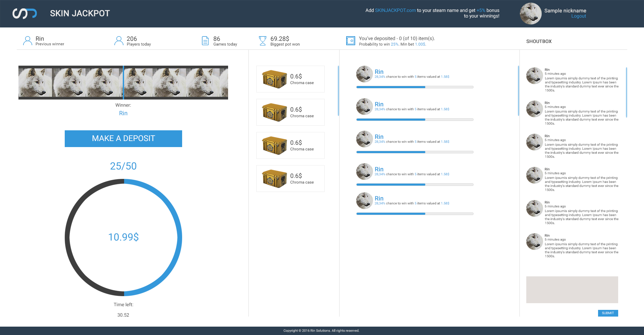Viewport: 644px width, 335px height.
Task: Click first player's Rin avatar
Action: [365, 74]
